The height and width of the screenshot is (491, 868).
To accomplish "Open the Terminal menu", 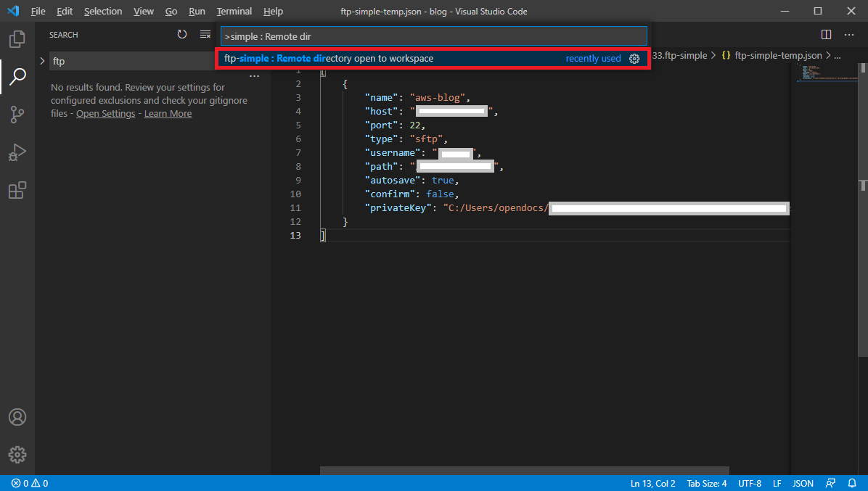I will coord(234,11).
